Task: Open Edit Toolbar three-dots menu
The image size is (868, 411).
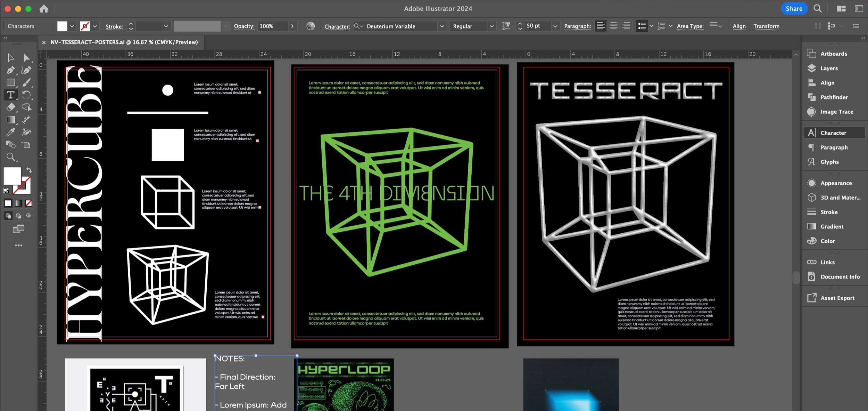Action: click(18, 245)
